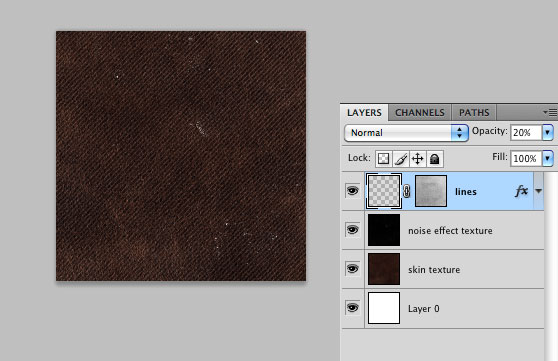Image resolution: width=558 pixels, height=361 pixels.
Task: Click the fx effects icon on lines layer
Action: pos(521,191)
